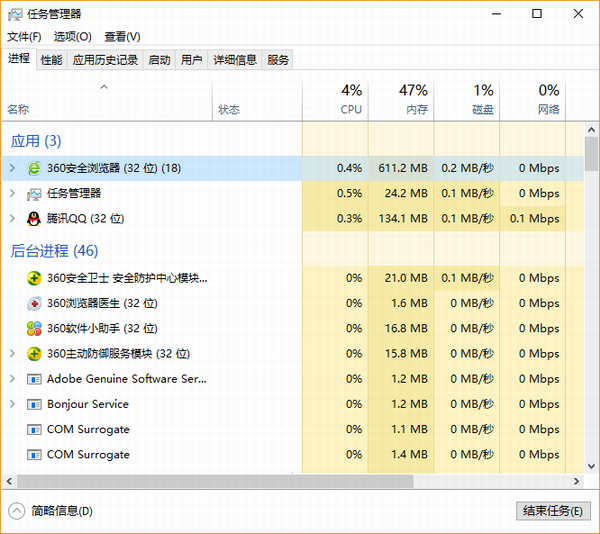Sort by the CPU column header
Viewport: 600px width, 534px height.
coord(335,101)
